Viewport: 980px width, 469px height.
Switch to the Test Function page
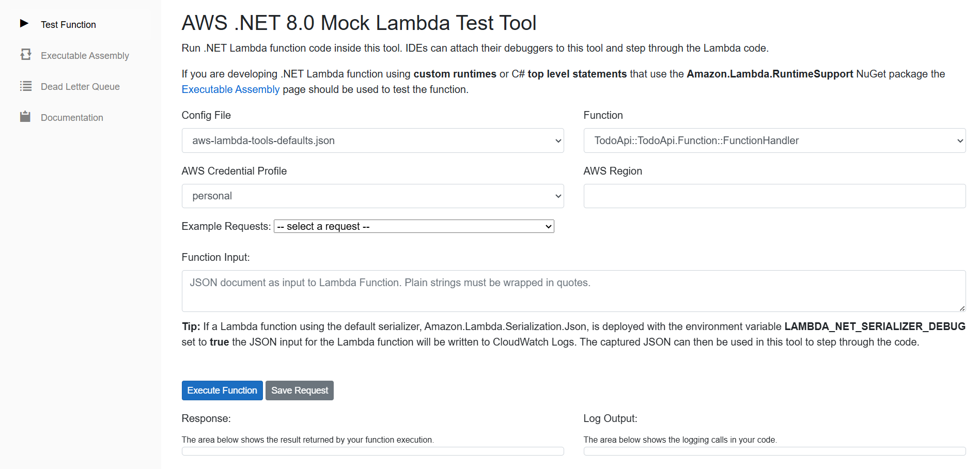68,24
